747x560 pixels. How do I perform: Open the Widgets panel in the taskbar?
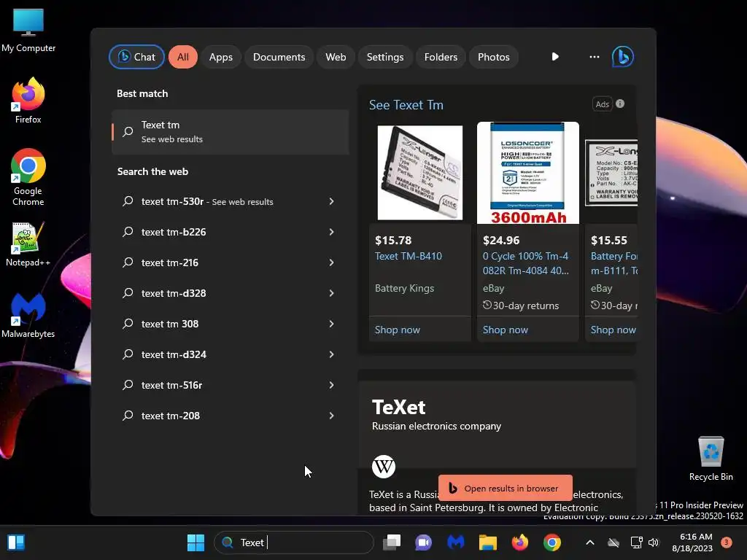pyautogui.click(x=16, y=542)
